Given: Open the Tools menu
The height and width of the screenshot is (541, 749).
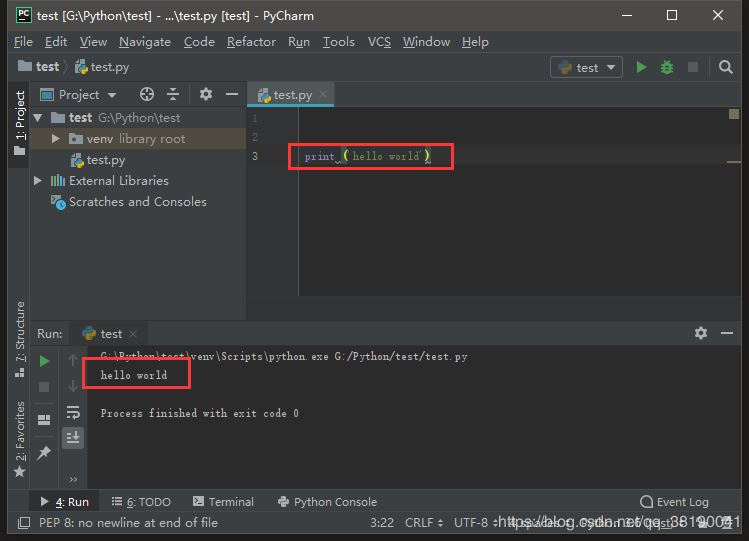Looking at the screenshot, I should 339,42.
